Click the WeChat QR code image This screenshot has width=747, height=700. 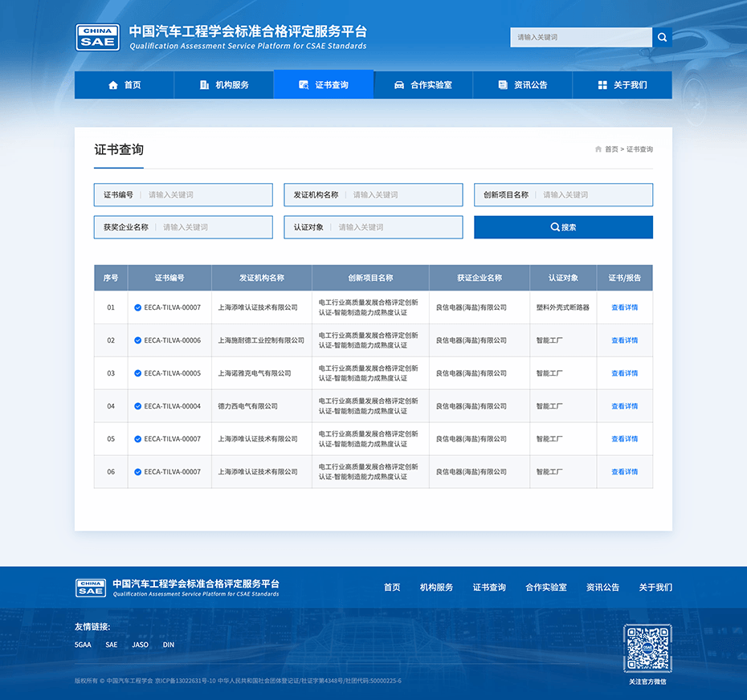(647, 649)
